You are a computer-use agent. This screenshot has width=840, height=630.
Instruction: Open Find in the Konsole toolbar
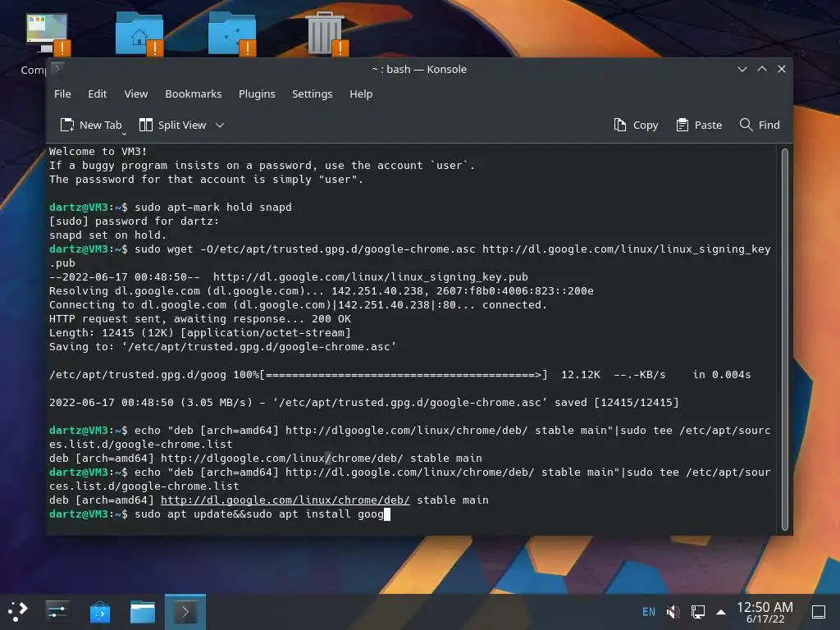(x=760, y=125)
